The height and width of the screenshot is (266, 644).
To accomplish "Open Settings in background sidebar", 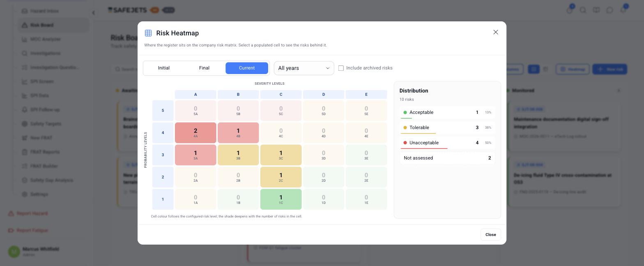I will point(53,194).
